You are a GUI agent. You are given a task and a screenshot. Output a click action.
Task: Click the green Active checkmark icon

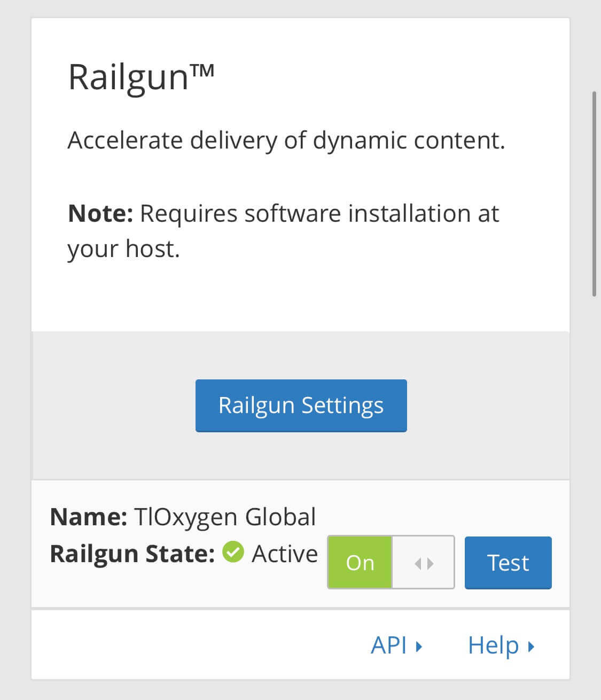tap(233, 552)
